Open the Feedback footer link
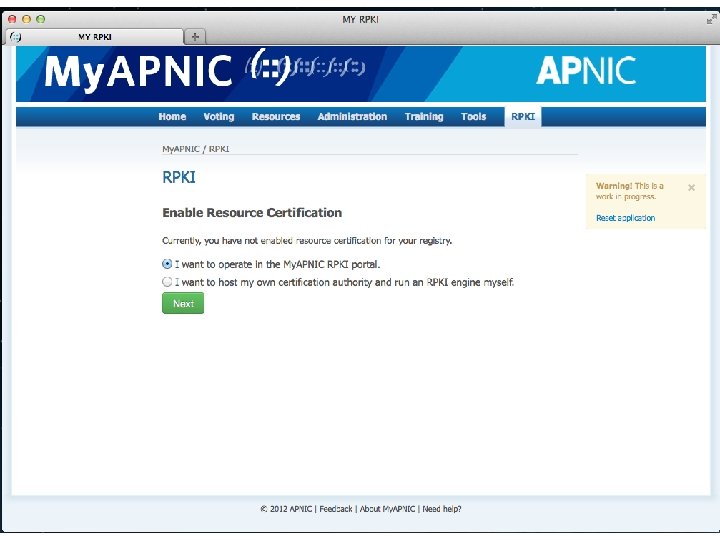The image size is (720, 540). 336,509
